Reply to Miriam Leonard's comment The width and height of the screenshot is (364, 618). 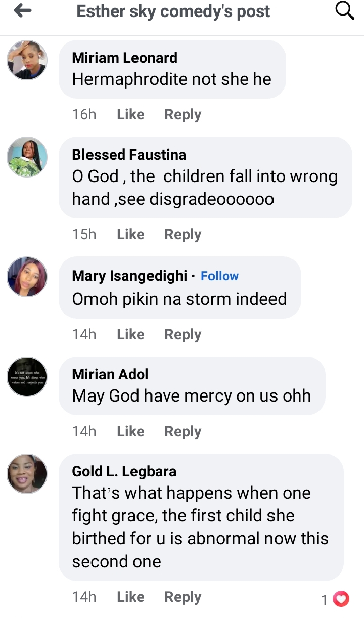coord(183,115)
